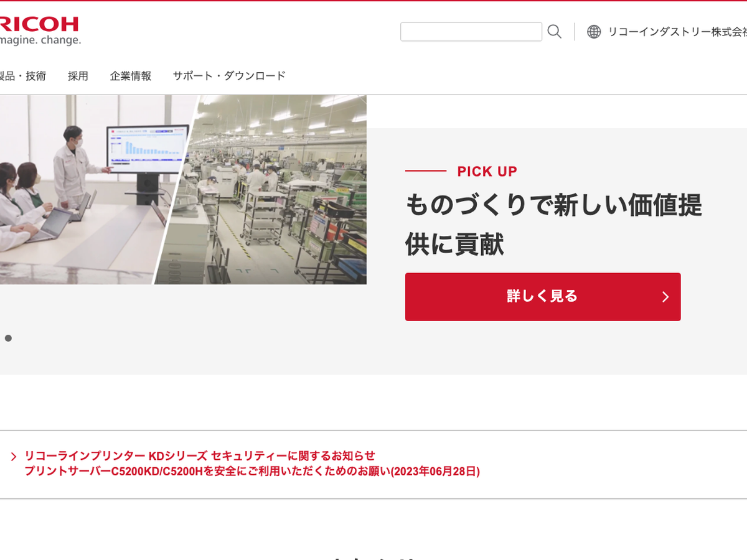Click the ものづくりで新しい価値提供に貢献 headline

pos(553,224)
